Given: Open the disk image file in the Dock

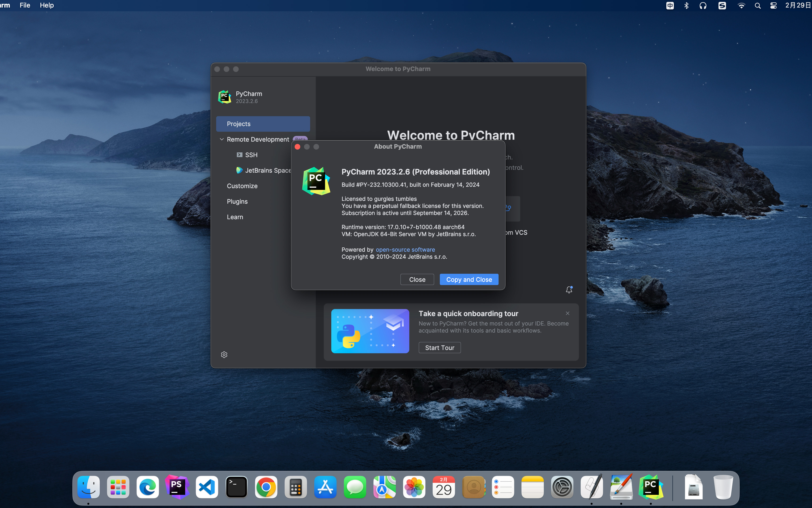Looking at the screenshot, I should [693, 487].
